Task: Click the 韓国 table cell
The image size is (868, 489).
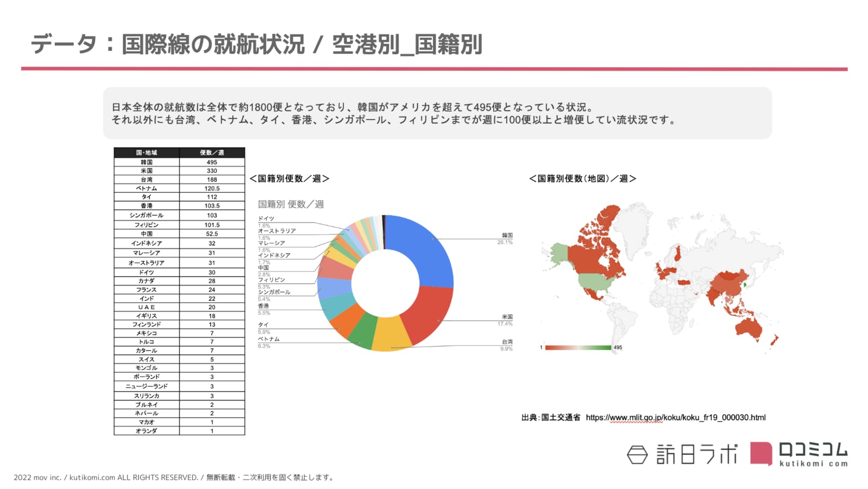Action: [146, 162]
